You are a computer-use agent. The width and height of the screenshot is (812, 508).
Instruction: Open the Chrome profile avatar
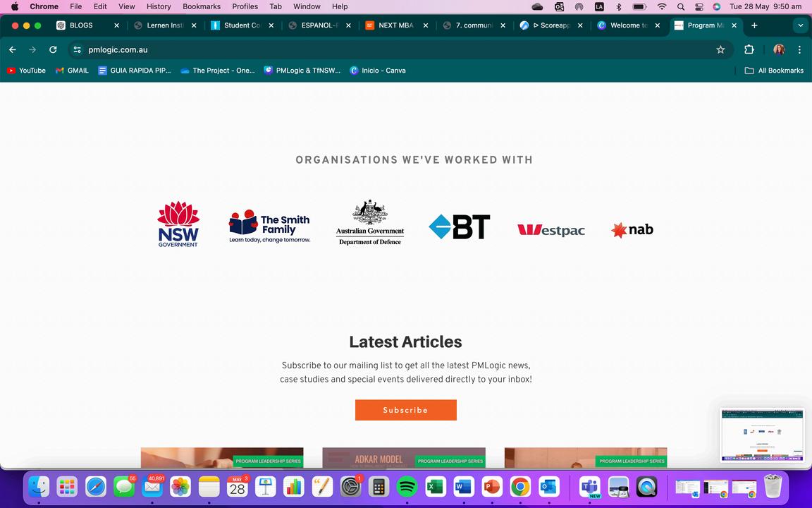point(779,50)
